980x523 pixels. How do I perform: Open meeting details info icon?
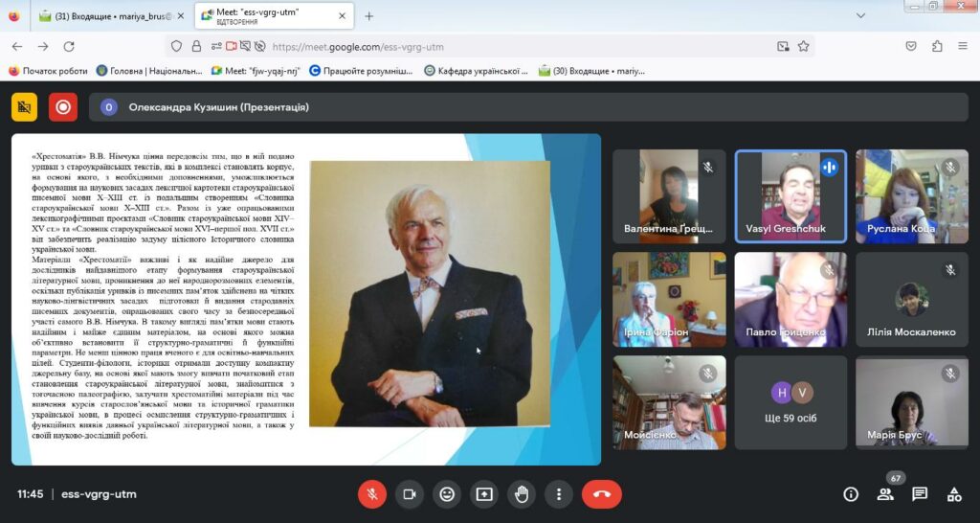[x=851, y=494]
